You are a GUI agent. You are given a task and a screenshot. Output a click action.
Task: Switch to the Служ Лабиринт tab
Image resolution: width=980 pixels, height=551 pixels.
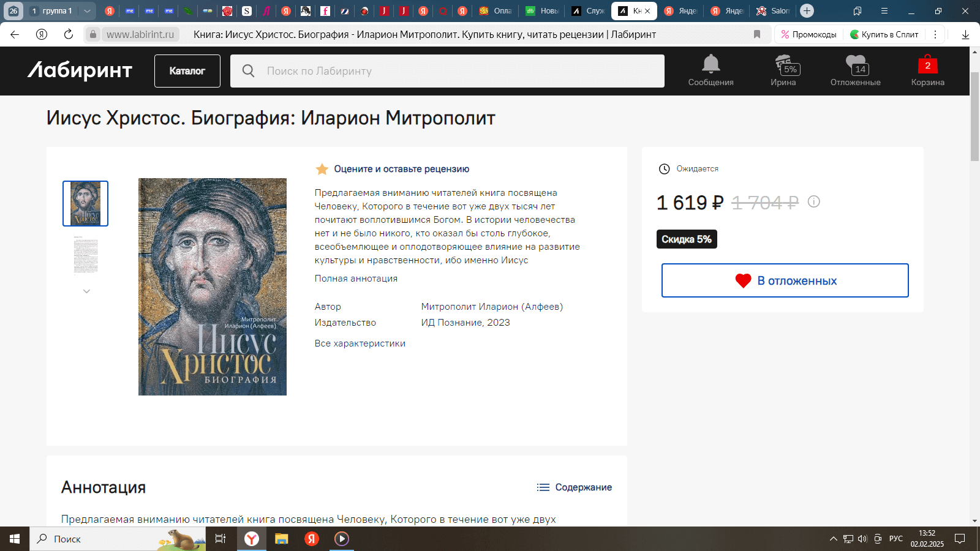pyautogui.click(x=588, y=10)
